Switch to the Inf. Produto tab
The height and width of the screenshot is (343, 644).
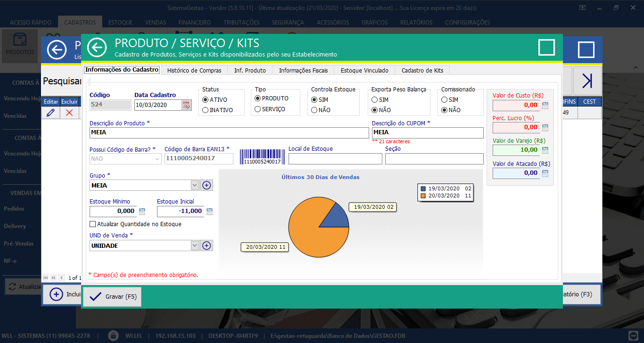coord(250,70)
